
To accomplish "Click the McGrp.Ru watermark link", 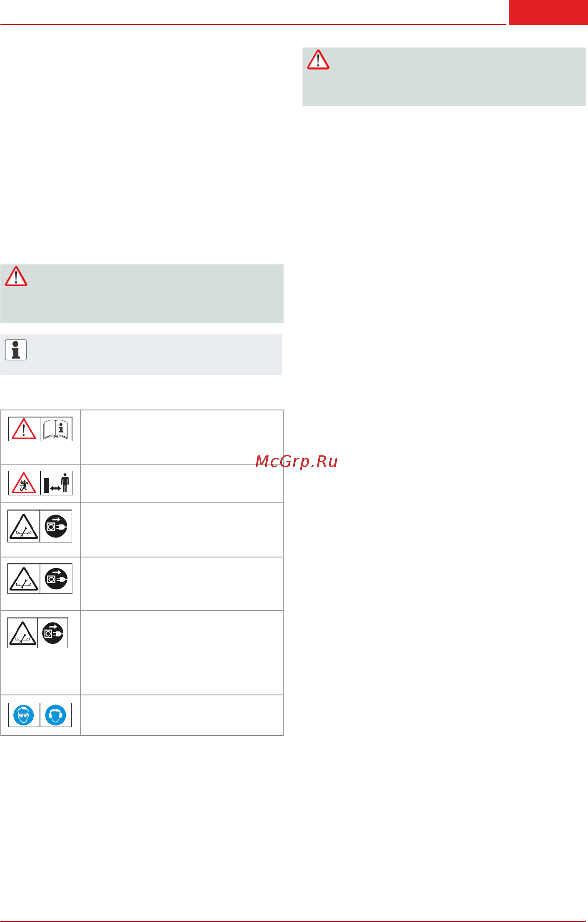I will 296,461.
